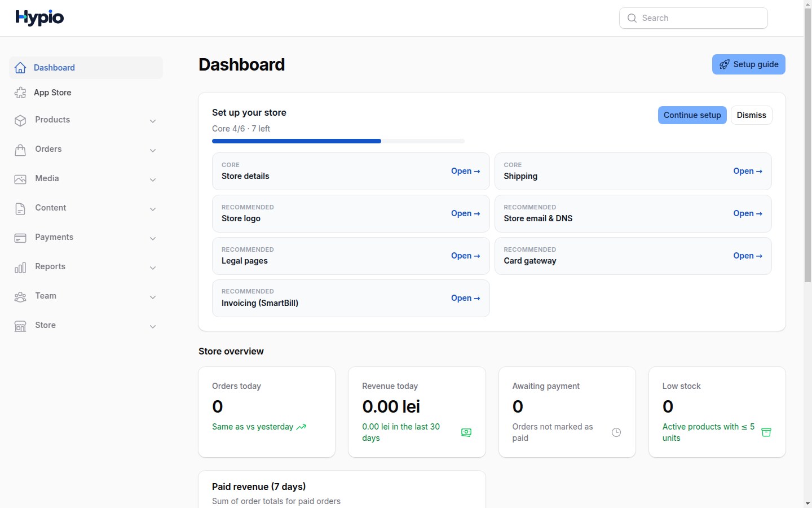Expand the Reports menu chevron
This screenshot has height=508, width=812.
point(153,268)
